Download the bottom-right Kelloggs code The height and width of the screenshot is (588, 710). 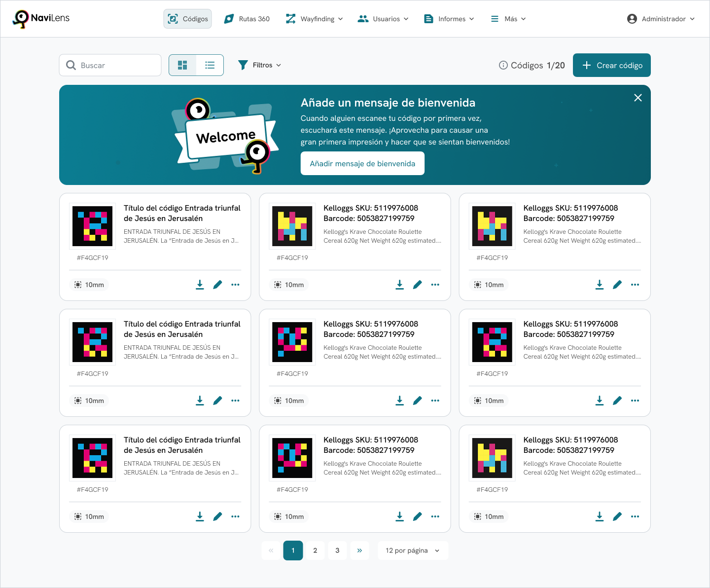[x=599, y=516]
